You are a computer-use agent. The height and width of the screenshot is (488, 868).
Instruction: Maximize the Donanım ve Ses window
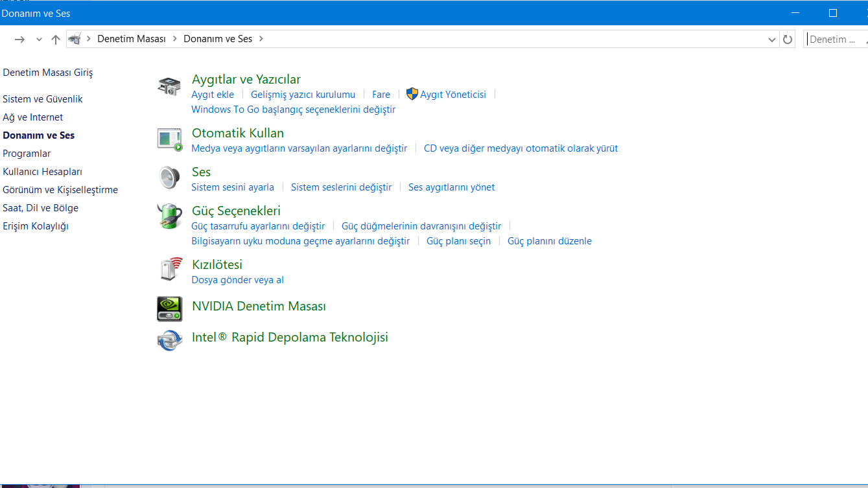pyautogui.click(x=833, y=13)
